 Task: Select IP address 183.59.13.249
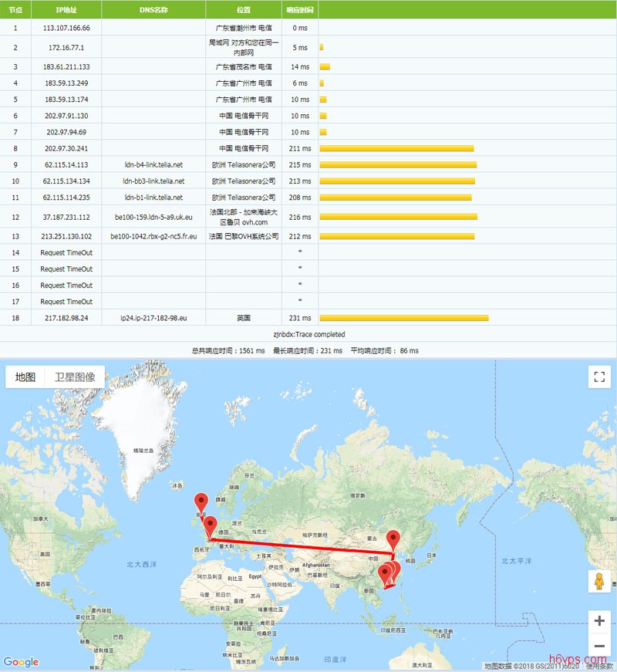pyautogui.click(x=66, y=83)
